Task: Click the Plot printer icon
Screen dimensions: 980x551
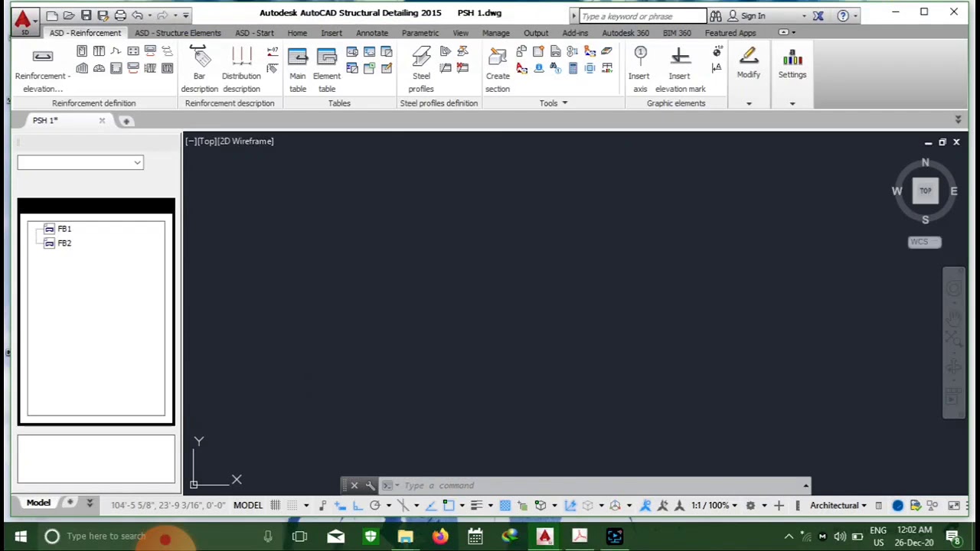Action: 120,15
